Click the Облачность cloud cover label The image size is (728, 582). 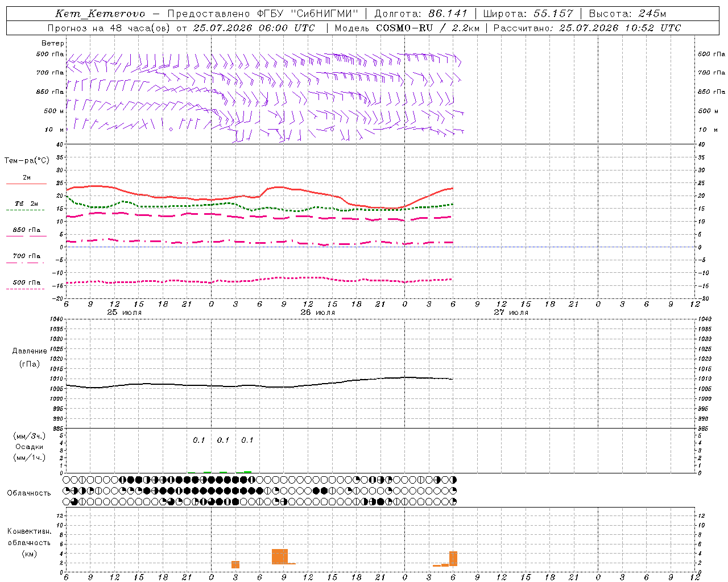29,493
